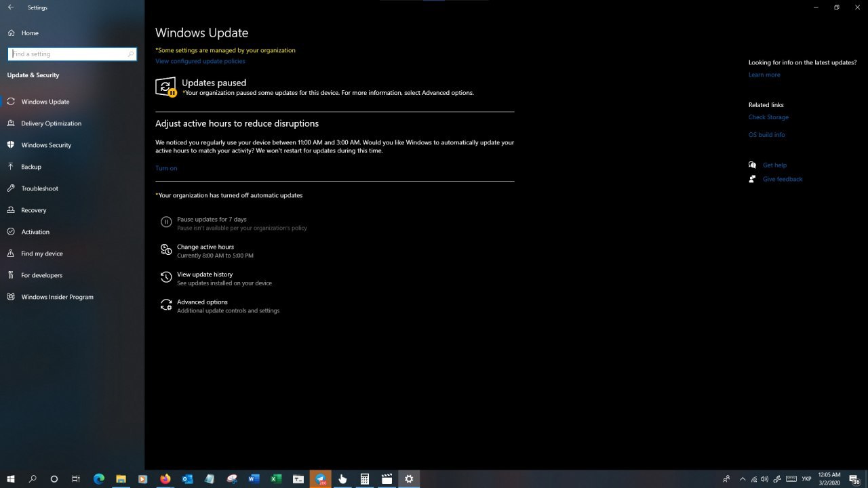Click the update history icon

point(166,277)
